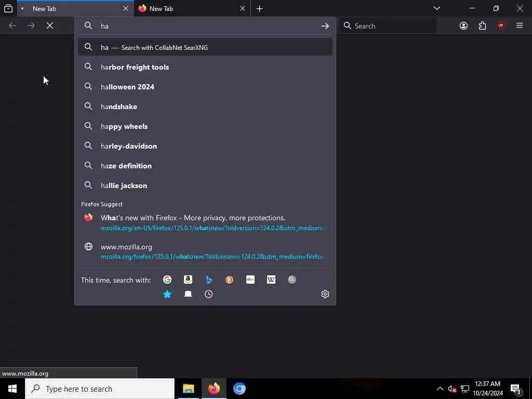
Task: Open Firefox View icon at tab strip start
Action: pyautogui.click(x=8, y=8)
